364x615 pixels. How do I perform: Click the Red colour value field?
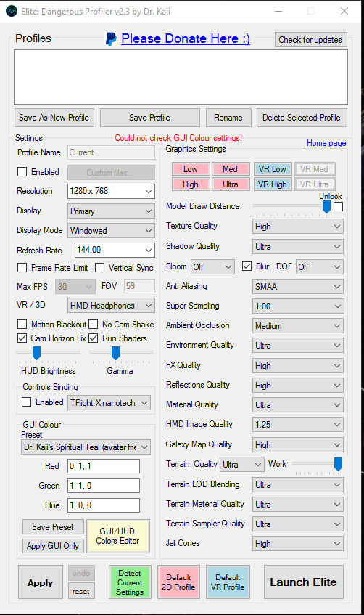104,466
